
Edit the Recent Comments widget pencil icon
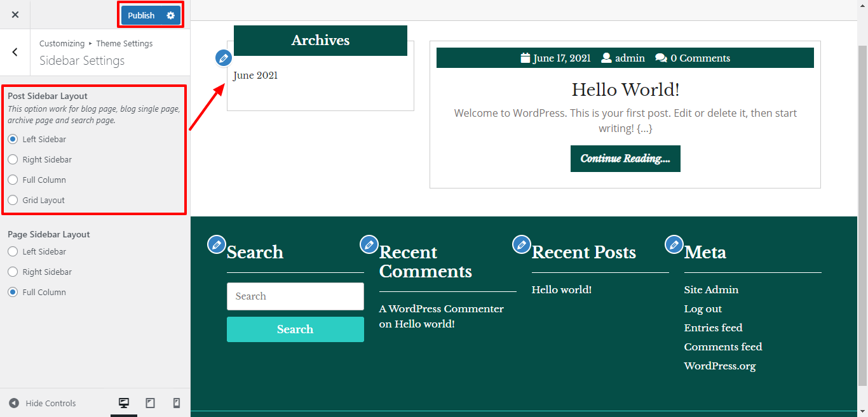pos(369,244)
